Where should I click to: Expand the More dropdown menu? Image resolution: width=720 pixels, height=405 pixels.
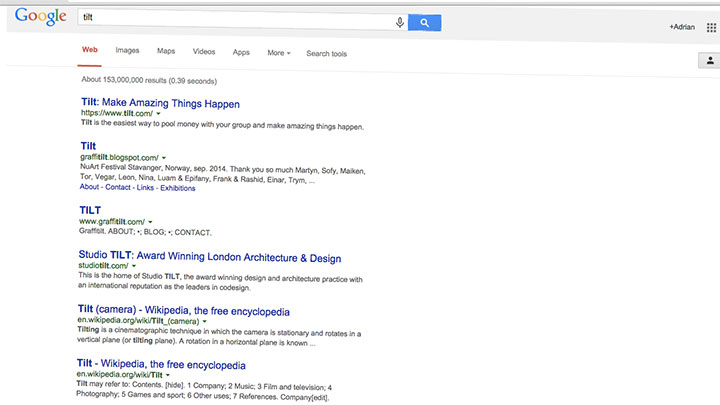pos(279,53)
